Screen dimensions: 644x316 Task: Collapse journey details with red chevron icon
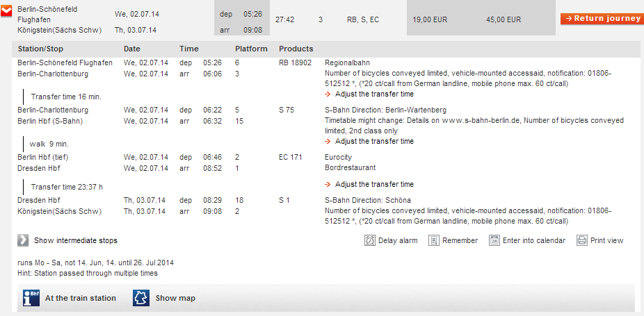click(x=6, y=12)
